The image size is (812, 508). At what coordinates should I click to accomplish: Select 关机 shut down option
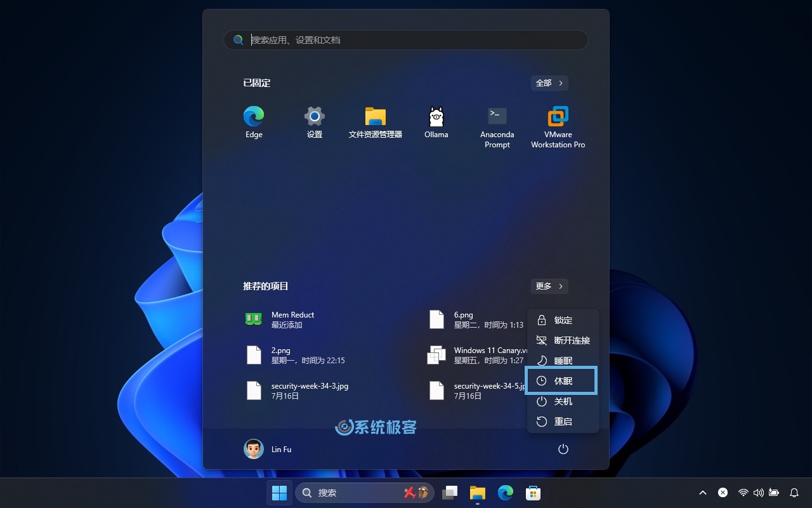pos(563,401)
